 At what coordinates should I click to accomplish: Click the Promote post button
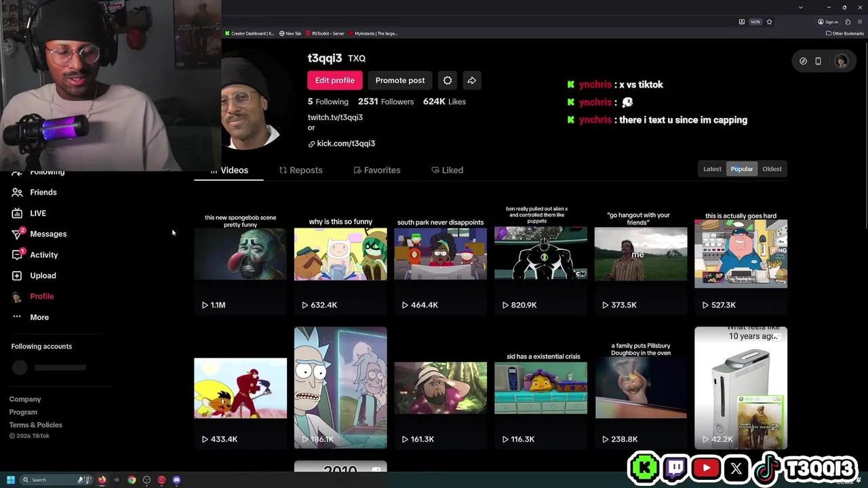click(x=400, y=80)
